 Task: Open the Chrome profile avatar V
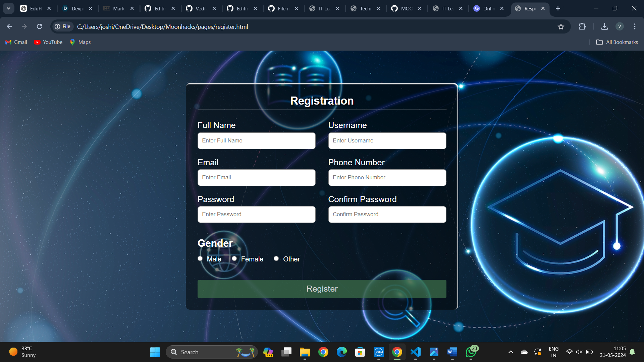pos(620,26)
